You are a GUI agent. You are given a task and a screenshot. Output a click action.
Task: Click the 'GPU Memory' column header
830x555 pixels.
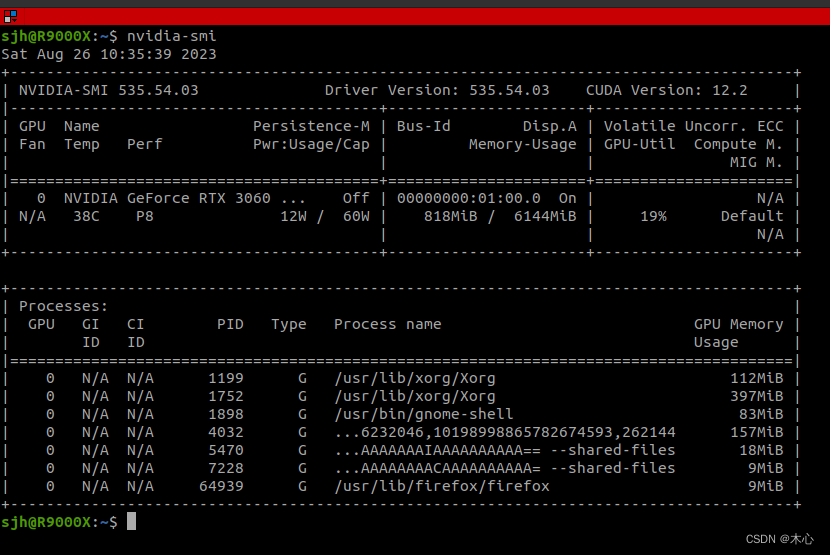click(x=738, y=325)
